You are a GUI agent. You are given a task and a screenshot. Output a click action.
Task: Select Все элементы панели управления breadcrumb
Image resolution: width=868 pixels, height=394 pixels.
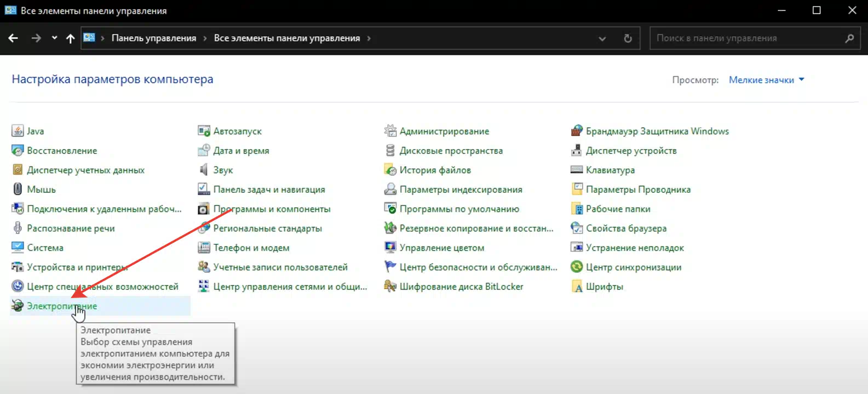(x=286, y=38)
